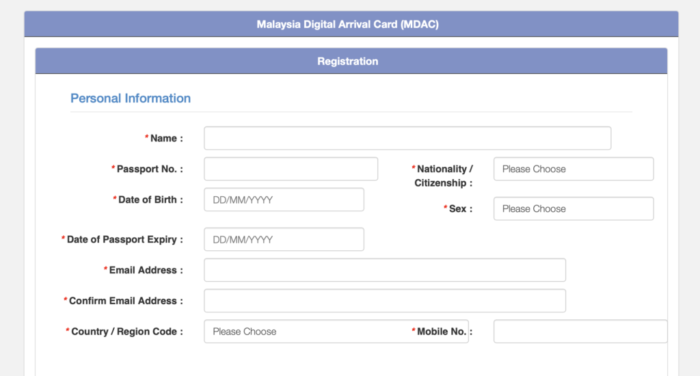
Task: Click the Personal Information heading
Action: tap(130, 98)
